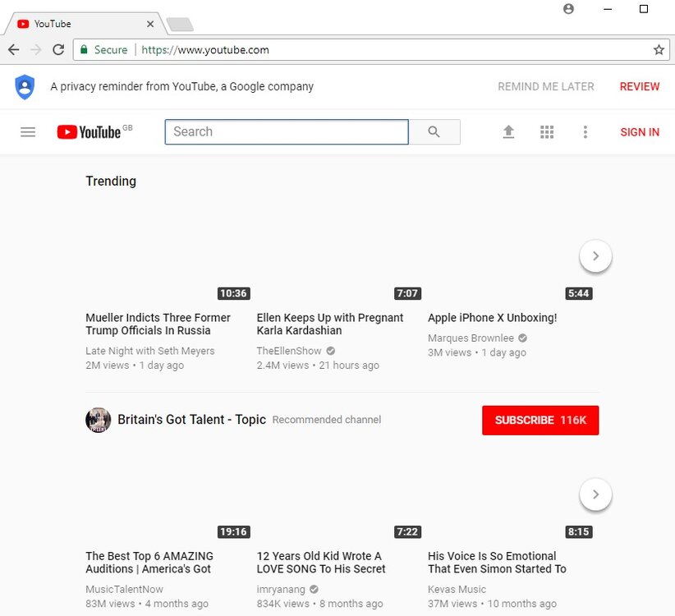Open Late Night with Seth Meyers channel
The image size is (675, 616).
coord(149,351)
